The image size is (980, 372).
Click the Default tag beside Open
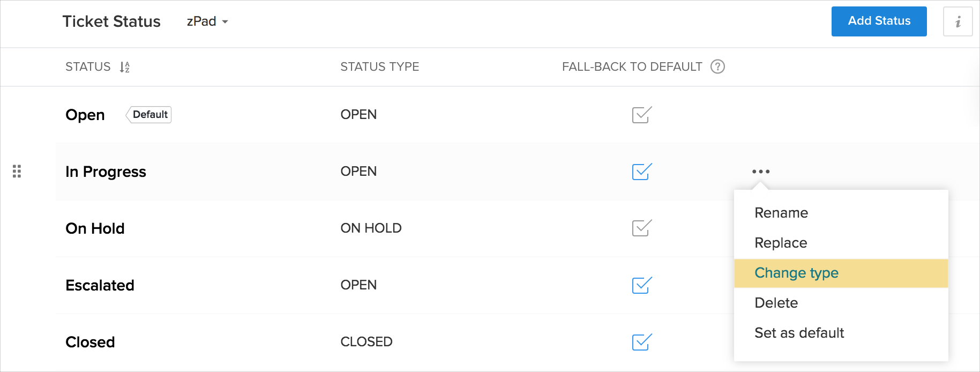[x=149, y=115]
